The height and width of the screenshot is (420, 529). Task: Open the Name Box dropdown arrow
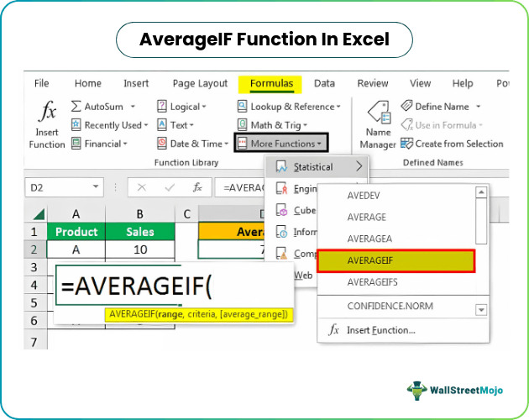click(96, 186)
